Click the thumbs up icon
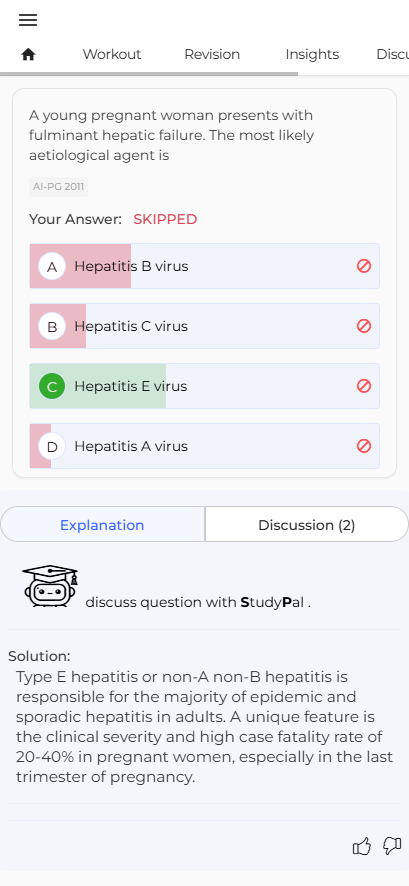This screenshot has width=409, height=886. pyautogui.click(x=362, y=846)
